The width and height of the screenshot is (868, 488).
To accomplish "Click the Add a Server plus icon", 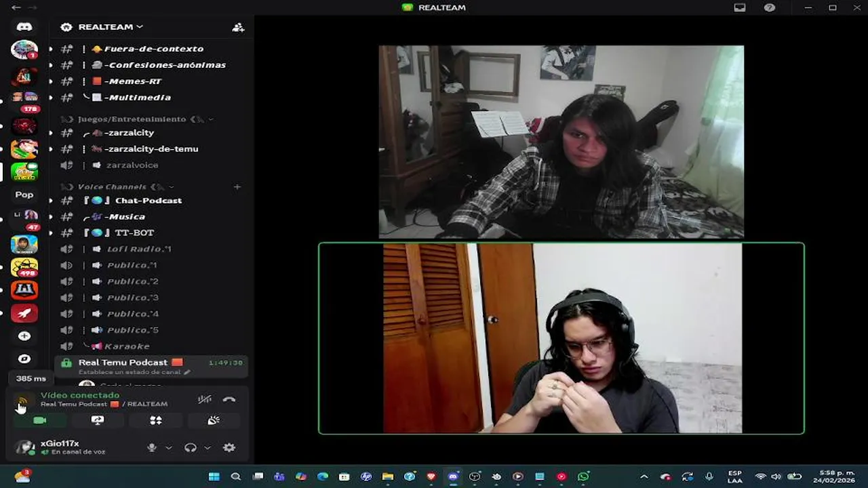I will tap(24, 336).
